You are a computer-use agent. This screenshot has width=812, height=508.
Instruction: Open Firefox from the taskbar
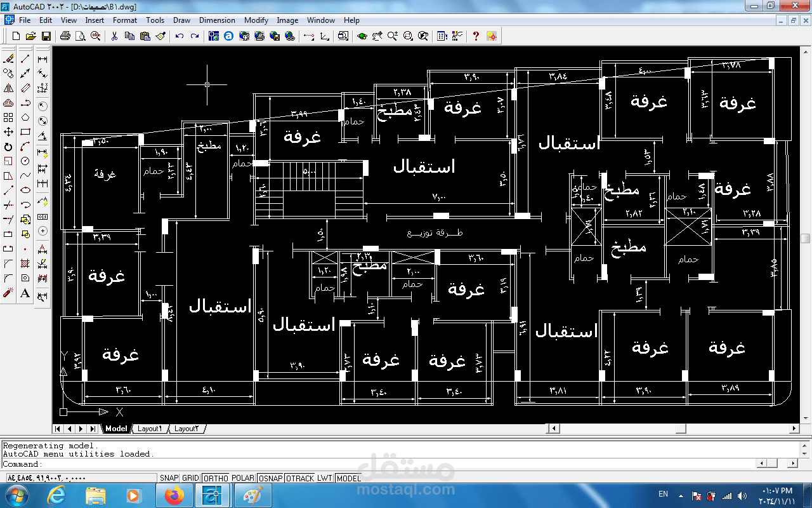click(174, 495)
